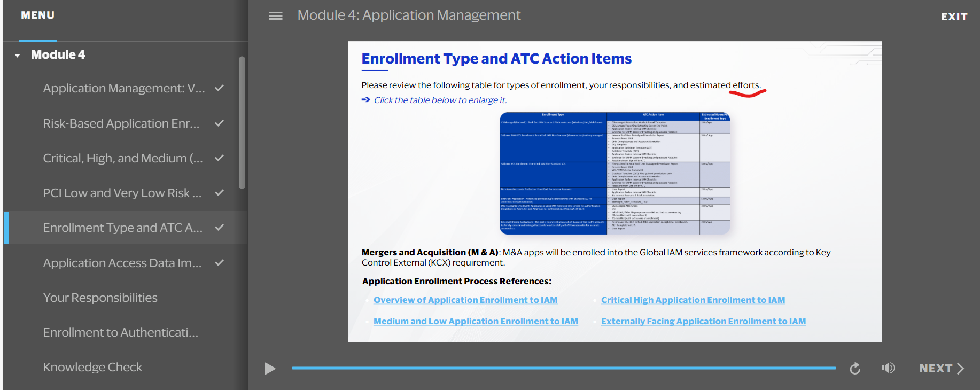The width and height of the screenshot is (980, 390).
Task: Click checkmark beside PCI Low and Very Low Risk
Action: pyautogui.click(x=219, y=192)
